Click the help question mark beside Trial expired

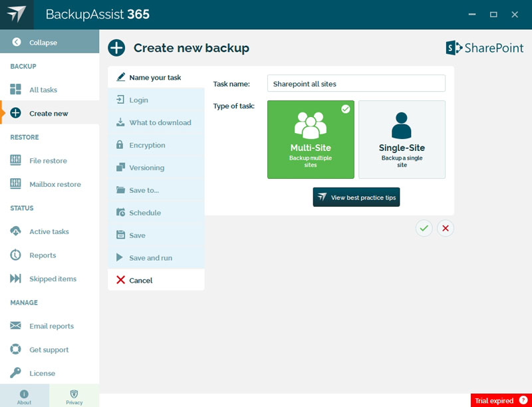[523, 400]
